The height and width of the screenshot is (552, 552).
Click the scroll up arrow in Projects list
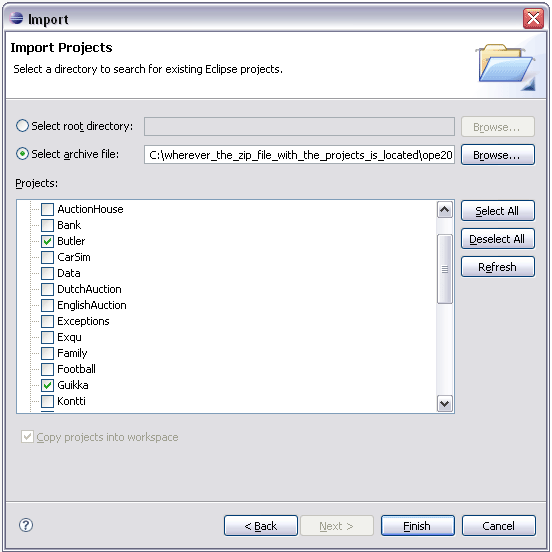(x=445, y=210)
